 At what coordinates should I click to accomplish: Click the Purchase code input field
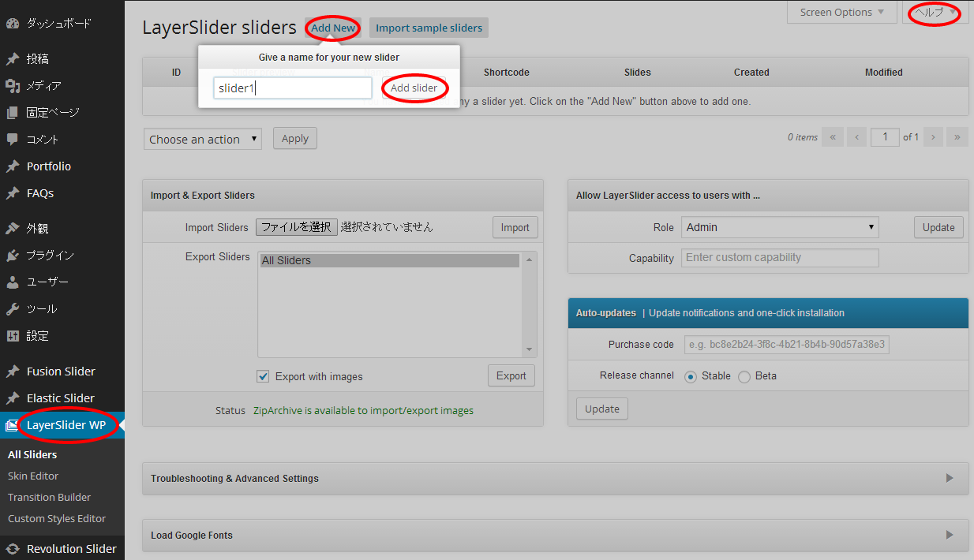point(785,345)
